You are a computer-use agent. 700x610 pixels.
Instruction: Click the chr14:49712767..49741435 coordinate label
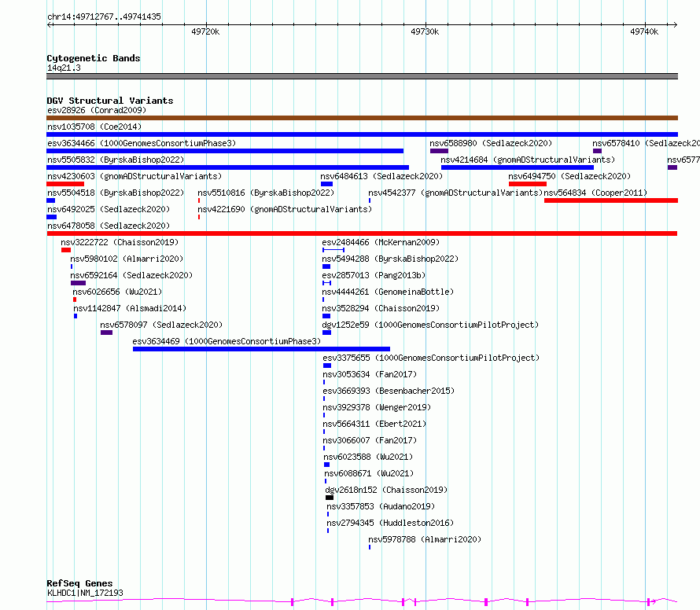pos(104,17)
